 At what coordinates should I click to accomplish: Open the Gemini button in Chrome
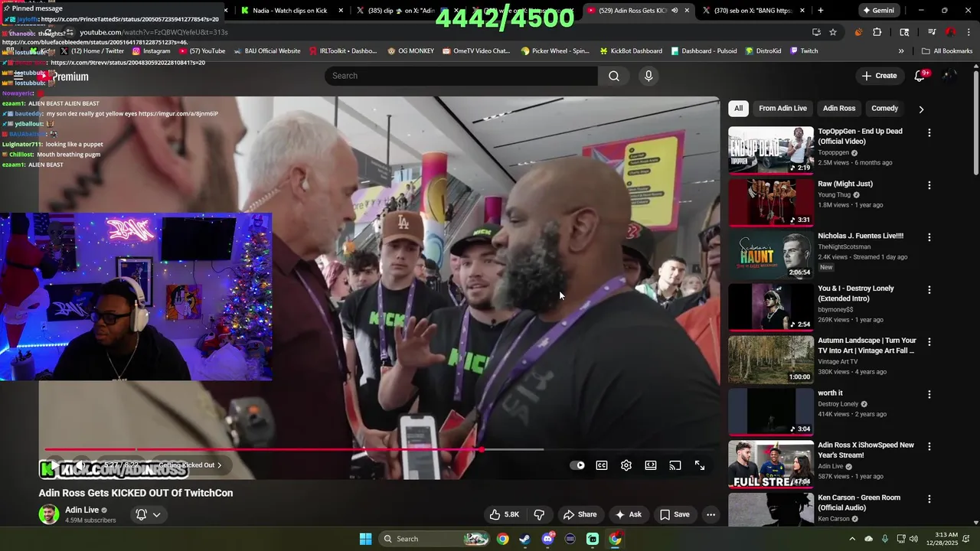click(878, 11)
